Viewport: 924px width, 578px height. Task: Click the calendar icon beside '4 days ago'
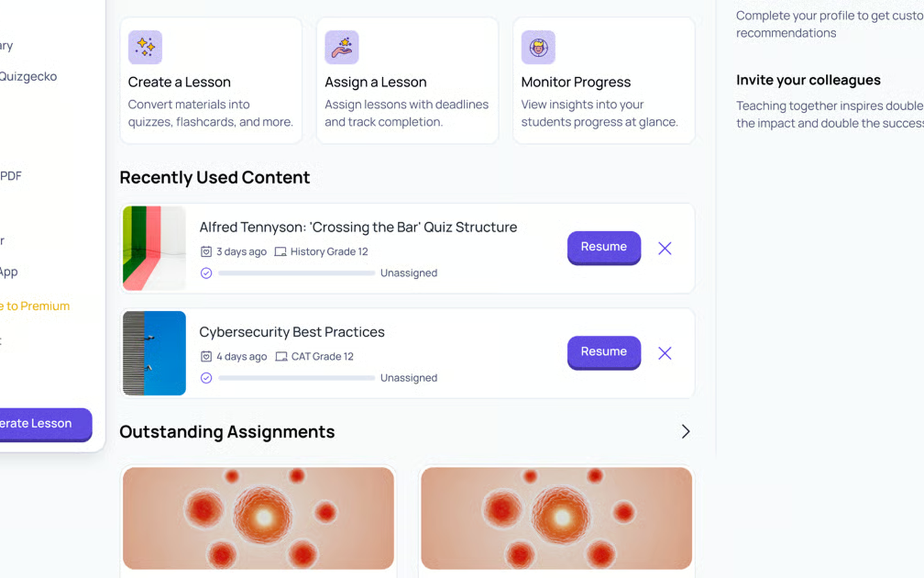pos(206,356)
